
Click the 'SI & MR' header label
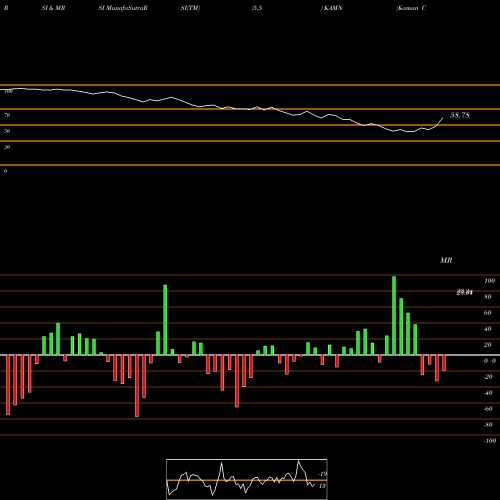53,8
